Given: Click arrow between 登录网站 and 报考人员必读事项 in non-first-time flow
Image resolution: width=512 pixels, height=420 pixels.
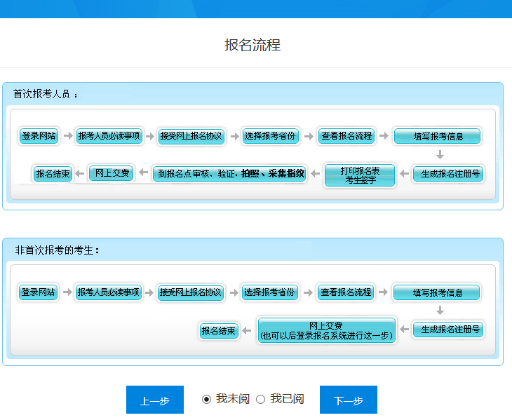Looking at the screenshot, I should coord(67,292).
